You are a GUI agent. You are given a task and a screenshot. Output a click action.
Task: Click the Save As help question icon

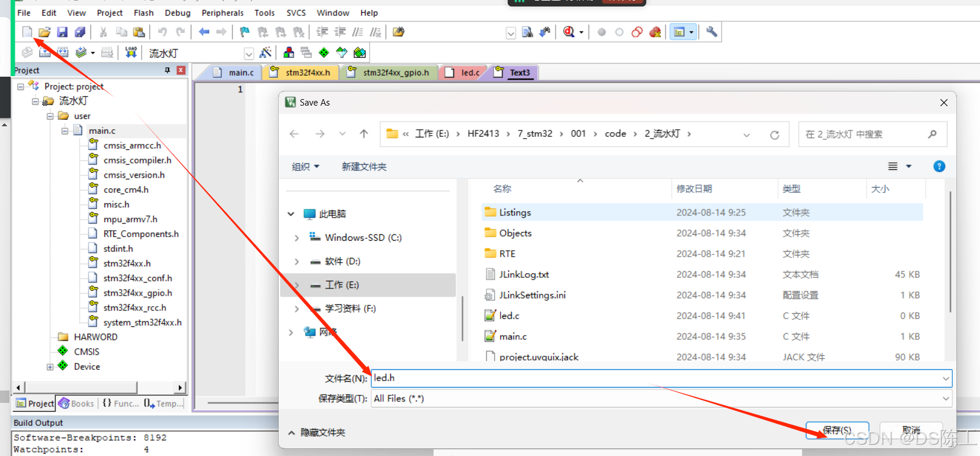click(939, 166)
